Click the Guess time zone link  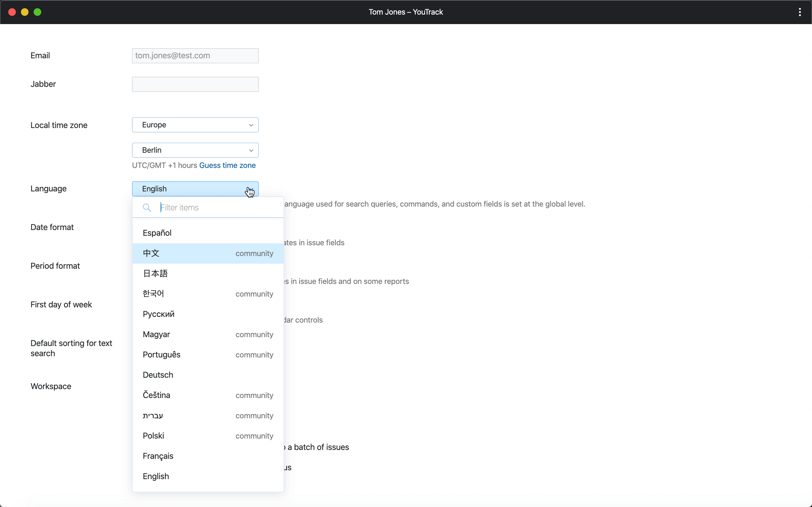coord(227,165)
